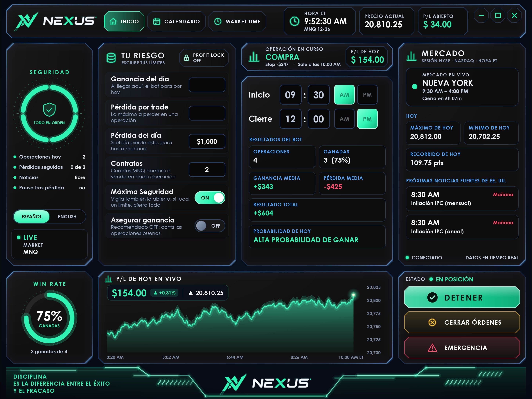The width and height of the screenshot is (532, 399).
Task: Enable the Asegurar ganancia switch
Action: (210, 226)
